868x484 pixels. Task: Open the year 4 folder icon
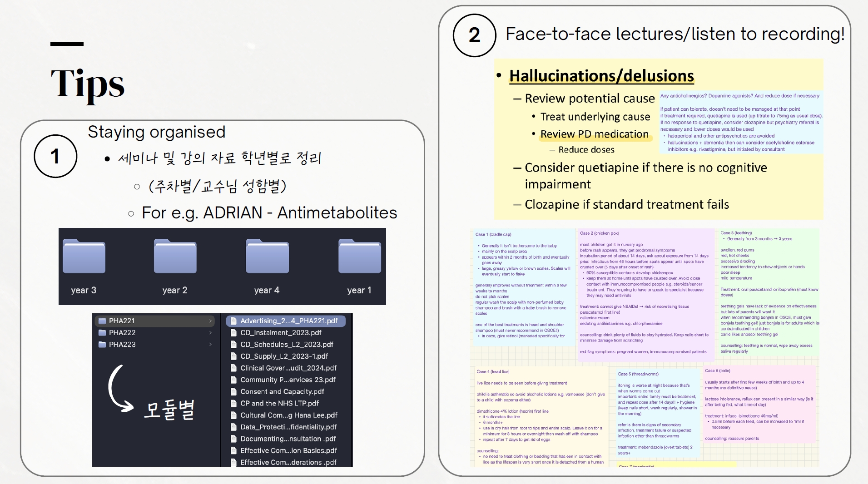tap(268, 256)
